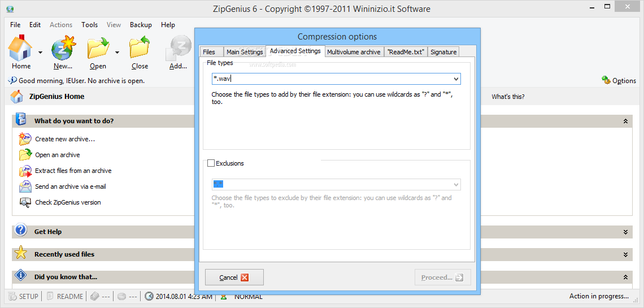Open the "ReadMe.txt" tab
Screen dimensions: 644x308
click(x=406, y=52)
